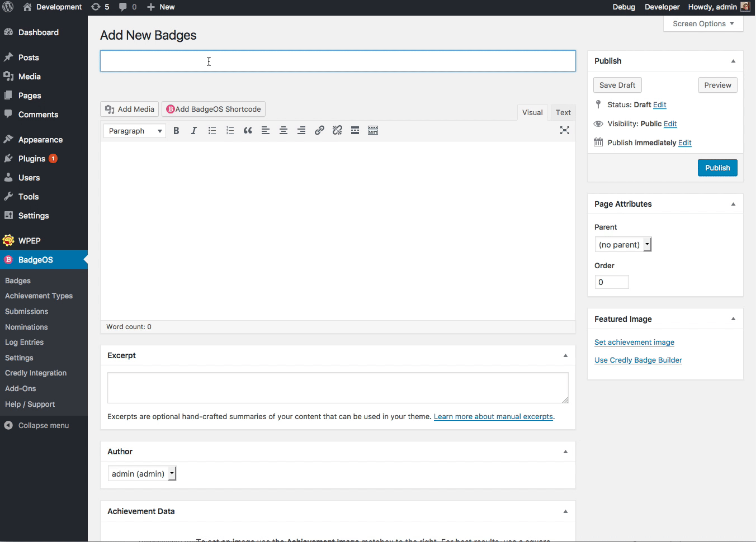This screenshot has width=756, height=542.
Task: Open the Author select dropdown
Action: (142, 474)
